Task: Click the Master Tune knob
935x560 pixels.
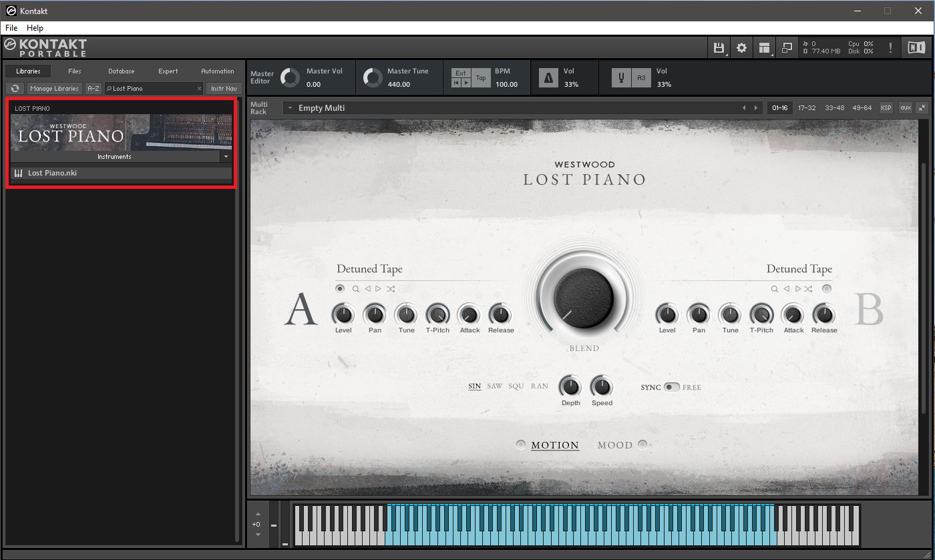Action: tap(373, 78)
